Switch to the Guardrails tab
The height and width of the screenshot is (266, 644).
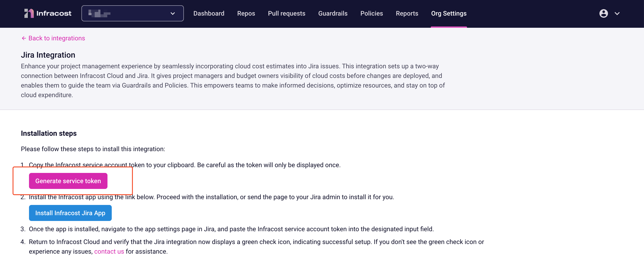tap(332, 13)
